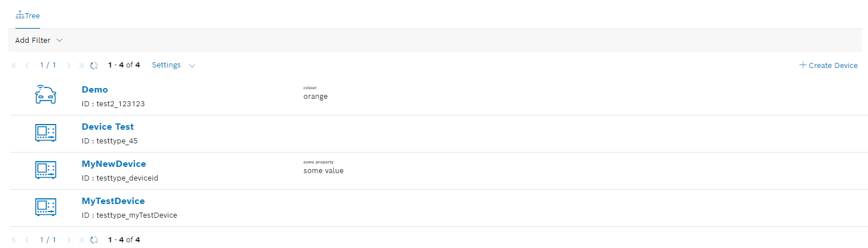Go to the first page in the top pager
The height and width of the screenshot is (248, 868).
tap(14, 66)
